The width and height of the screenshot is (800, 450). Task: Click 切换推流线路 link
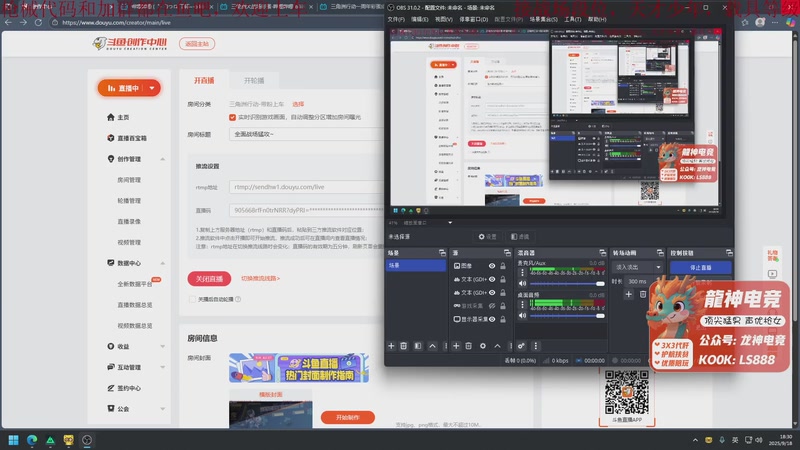tap(260, 279)
